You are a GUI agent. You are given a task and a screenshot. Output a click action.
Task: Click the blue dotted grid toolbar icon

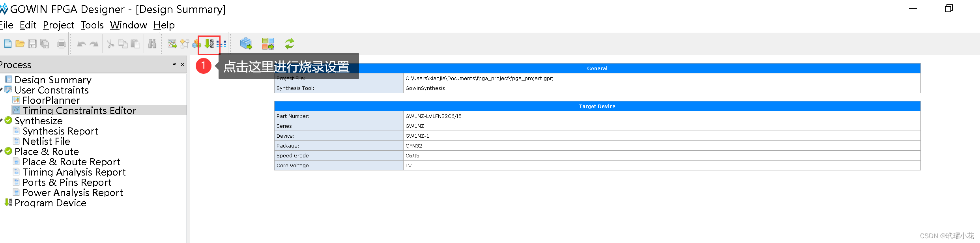pos(221,44)
